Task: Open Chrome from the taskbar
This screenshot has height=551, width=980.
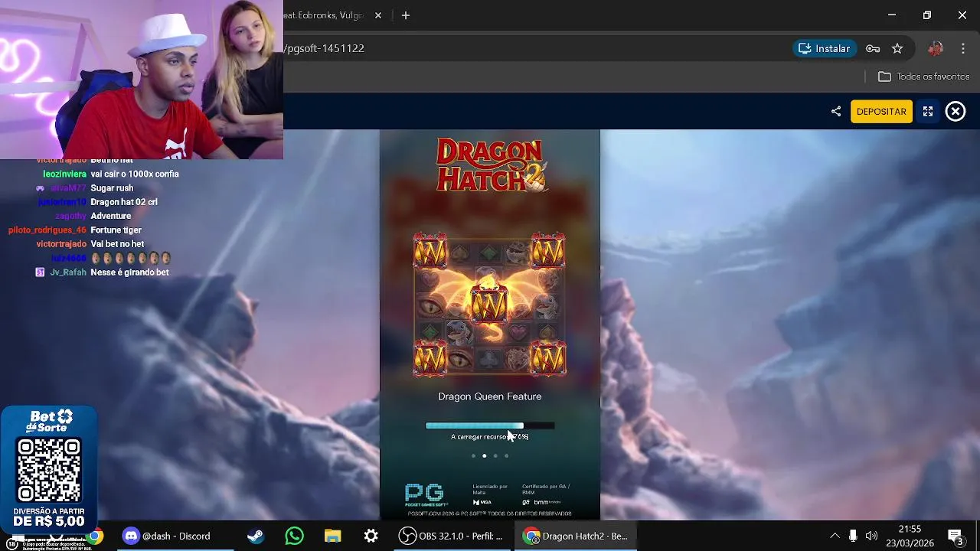Action: click(x=95, y=536)
